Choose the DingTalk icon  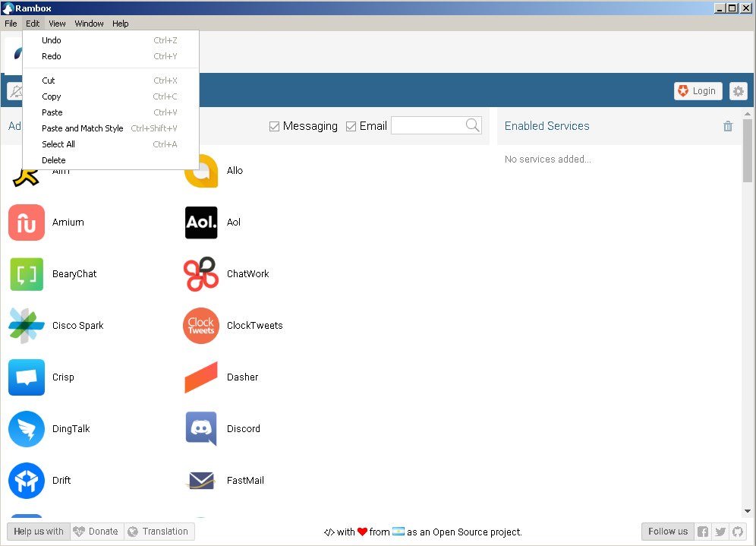coord(27,429)
